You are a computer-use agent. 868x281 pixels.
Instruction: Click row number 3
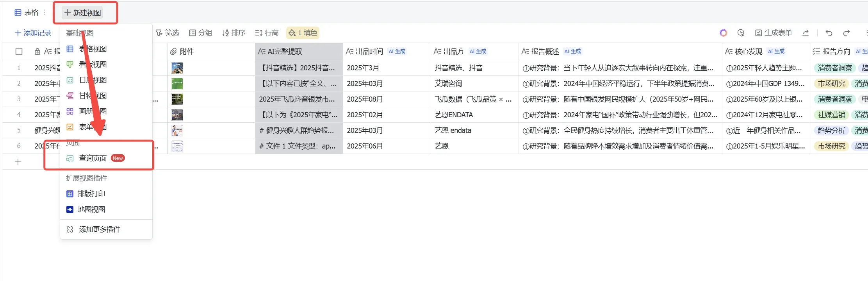[x=19, y=99]
